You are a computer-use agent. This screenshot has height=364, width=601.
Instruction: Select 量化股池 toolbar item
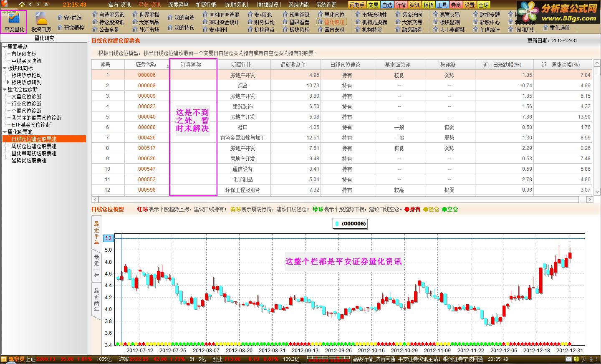[x=331, y=22]
